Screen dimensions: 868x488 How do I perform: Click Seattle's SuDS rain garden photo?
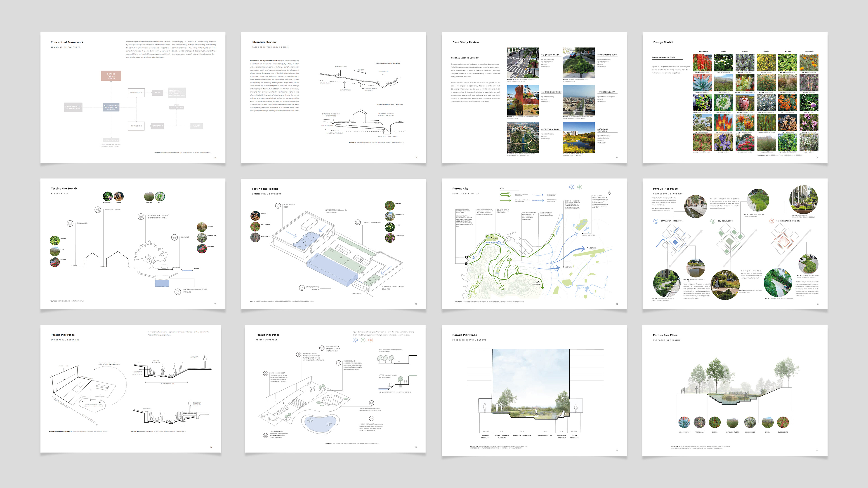pyautogui.click(x=579, y=63)
